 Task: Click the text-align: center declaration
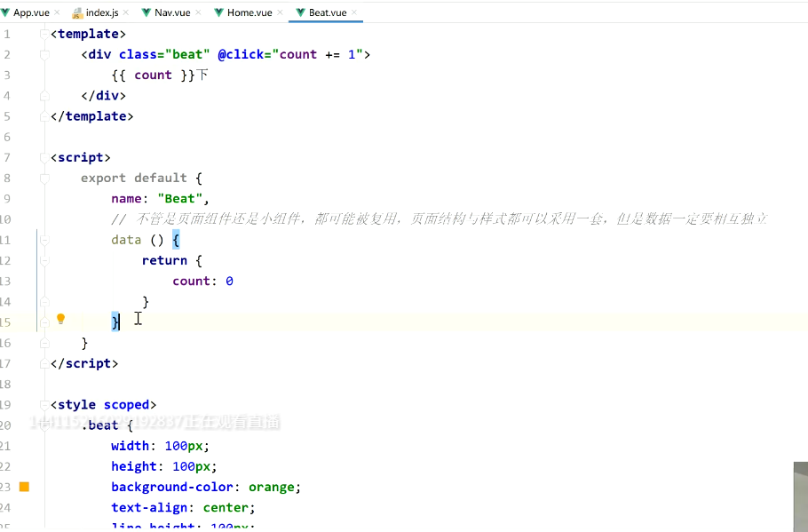tap(184, 508)
